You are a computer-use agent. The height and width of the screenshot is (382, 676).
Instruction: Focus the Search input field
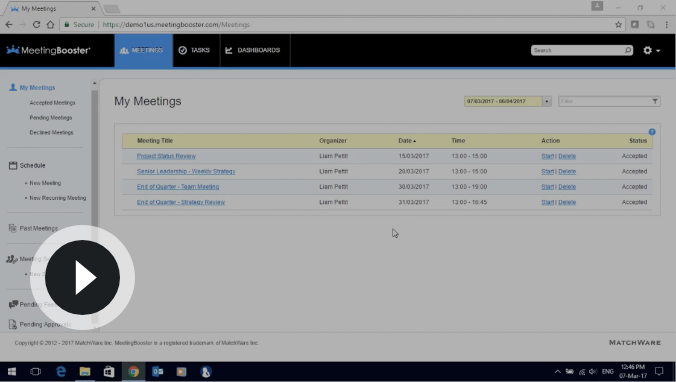point(578,50)
